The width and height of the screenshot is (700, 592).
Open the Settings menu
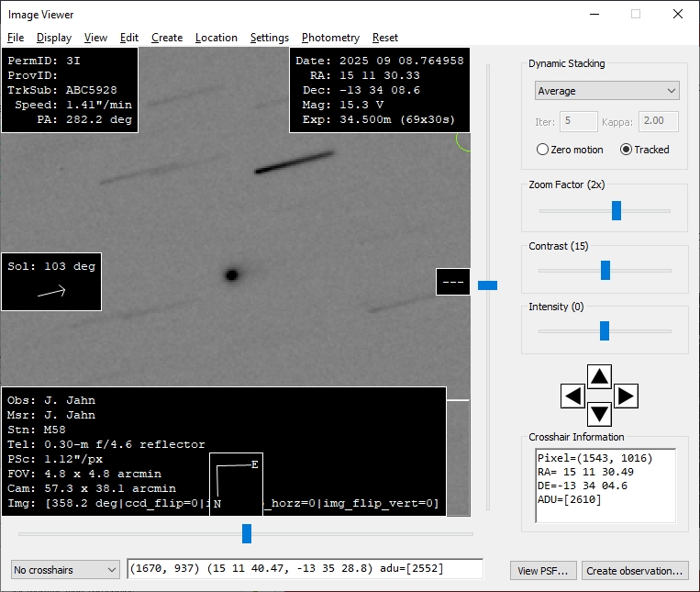click(269, 38)
